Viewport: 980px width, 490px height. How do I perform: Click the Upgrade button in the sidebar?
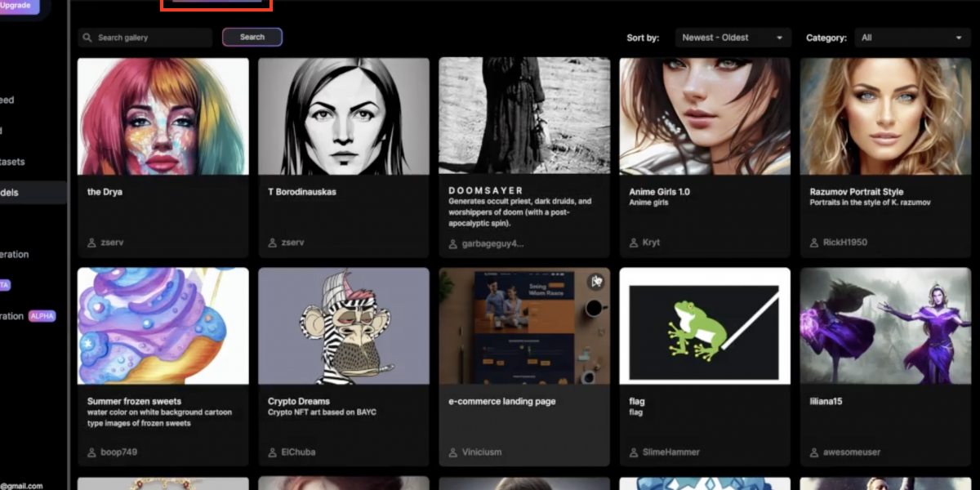click(16, 6)
